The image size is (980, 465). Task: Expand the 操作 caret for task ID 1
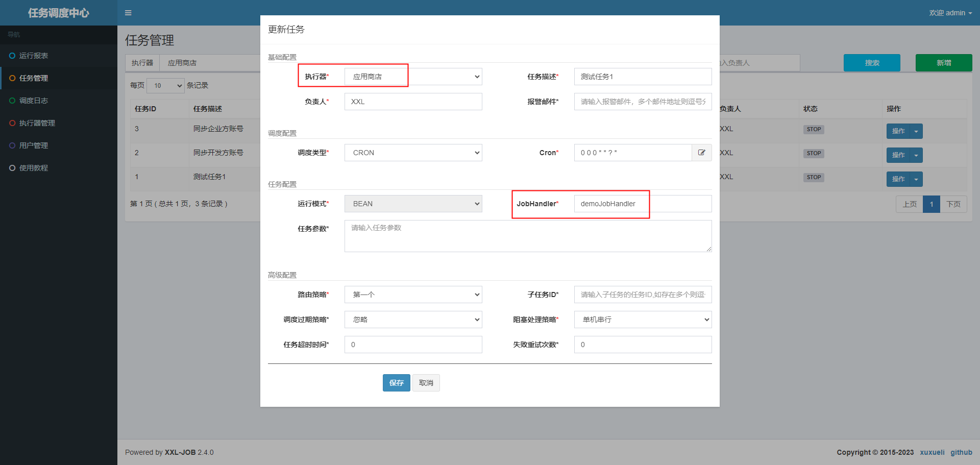click(x=916, y=179)
